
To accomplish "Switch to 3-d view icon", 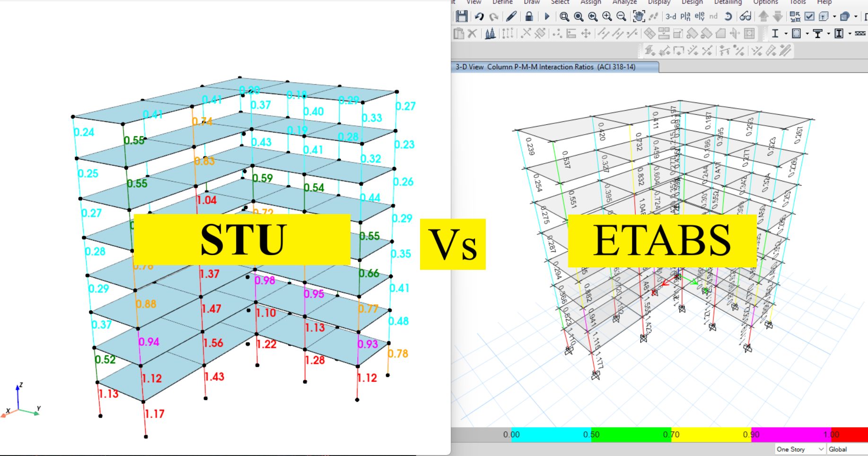I will click(670, 17).
